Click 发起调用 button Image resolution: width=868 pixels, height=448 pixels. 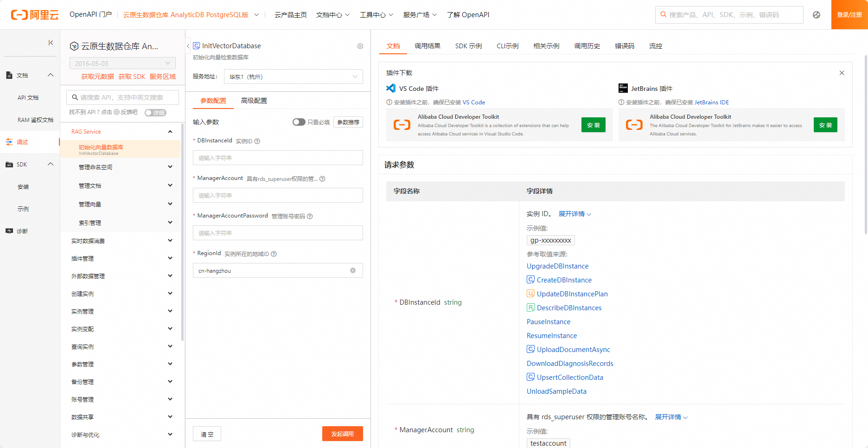[342, 434]
